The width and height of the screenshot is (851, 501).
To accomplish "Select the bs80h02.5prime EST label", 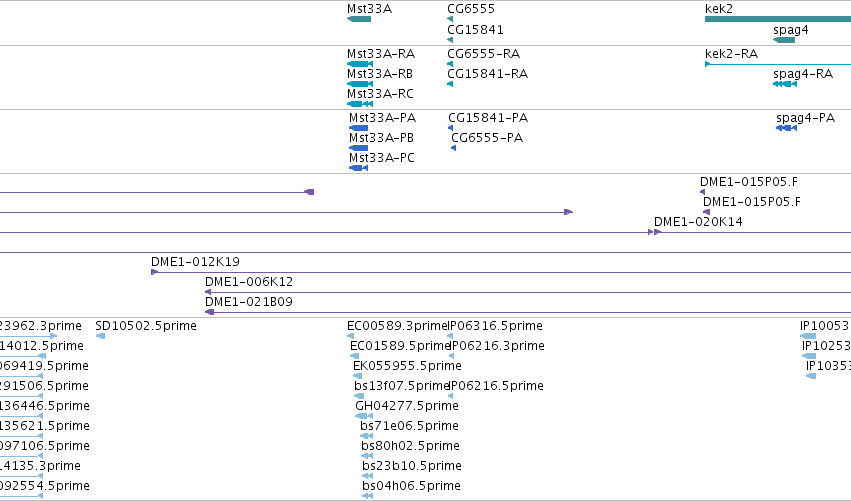I will click(410, 447).
